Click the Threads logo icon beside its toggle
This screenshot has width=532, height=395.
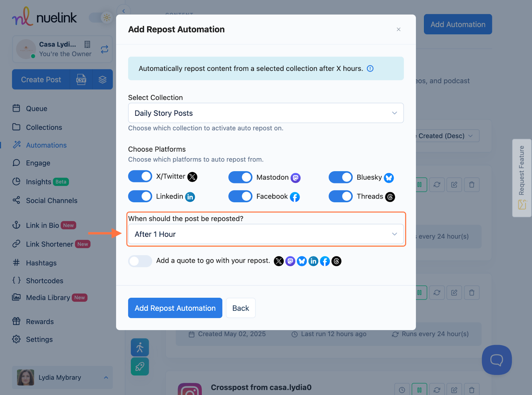390,197
